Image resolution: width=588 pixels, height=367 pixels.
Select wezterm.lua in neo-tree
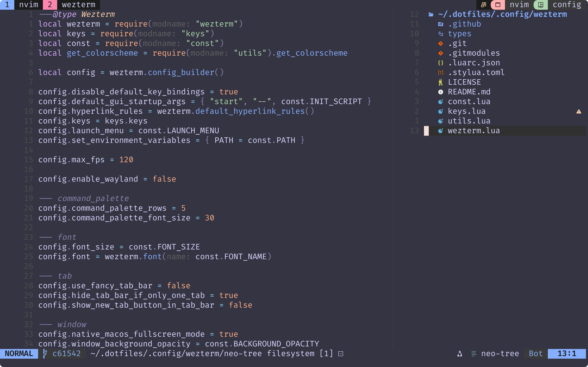pyautogui.click(x=474, y=131)
